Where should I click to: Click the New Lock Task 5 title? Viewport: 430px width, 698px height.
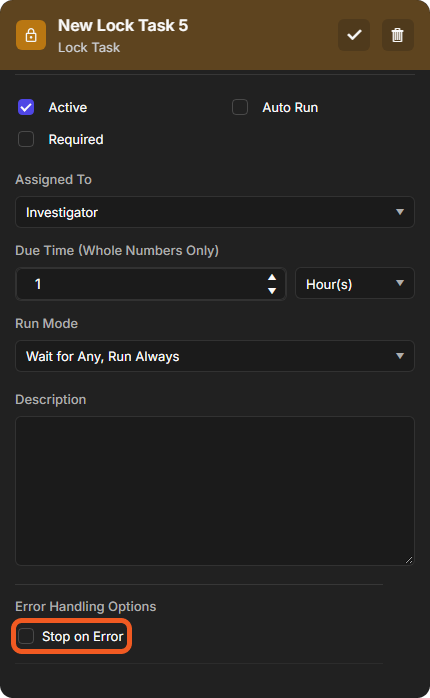pos(123,25)
